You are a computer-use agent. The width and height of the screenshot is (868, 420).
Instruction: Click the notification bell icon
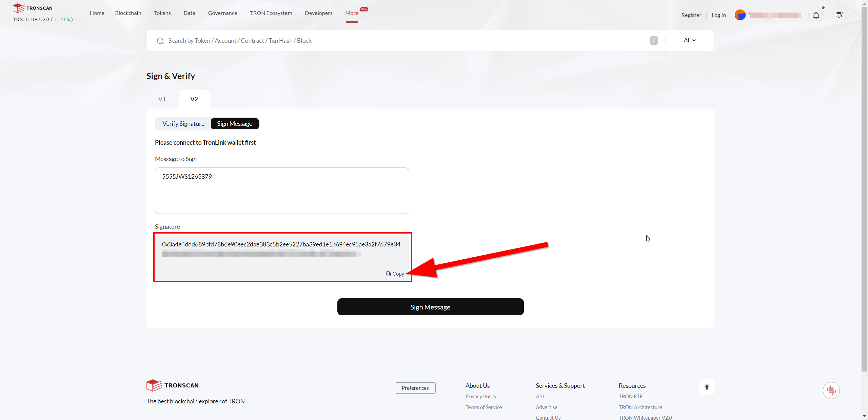(x=816, y=15)
